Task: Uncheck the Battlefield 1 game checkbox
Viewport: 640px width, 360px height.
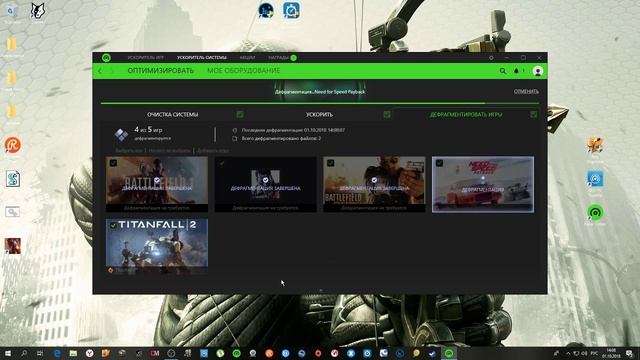Action: coord(113,163)
